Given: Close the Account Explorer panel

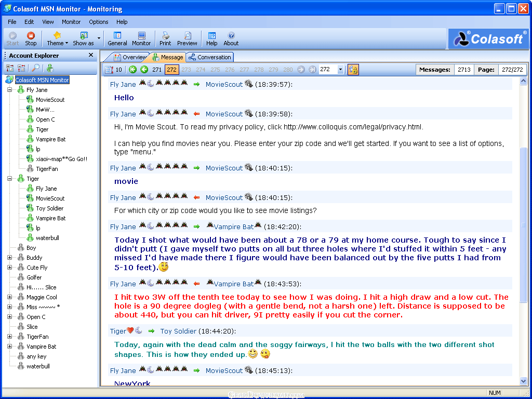Looking at the screenshot, I should [91, 55].
